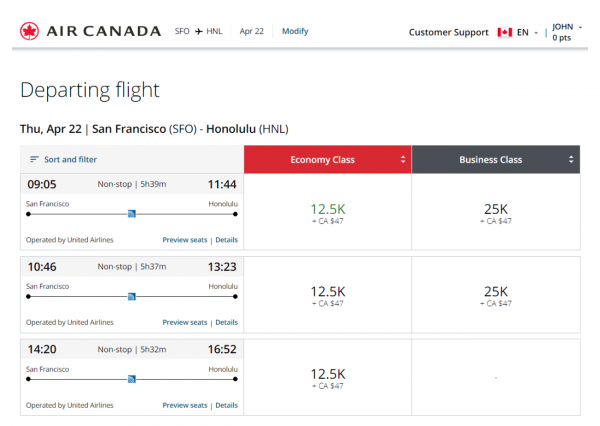Click United logo icon on 10:46 flight
The image size is (600, 426).
click(x=131, y=296)
